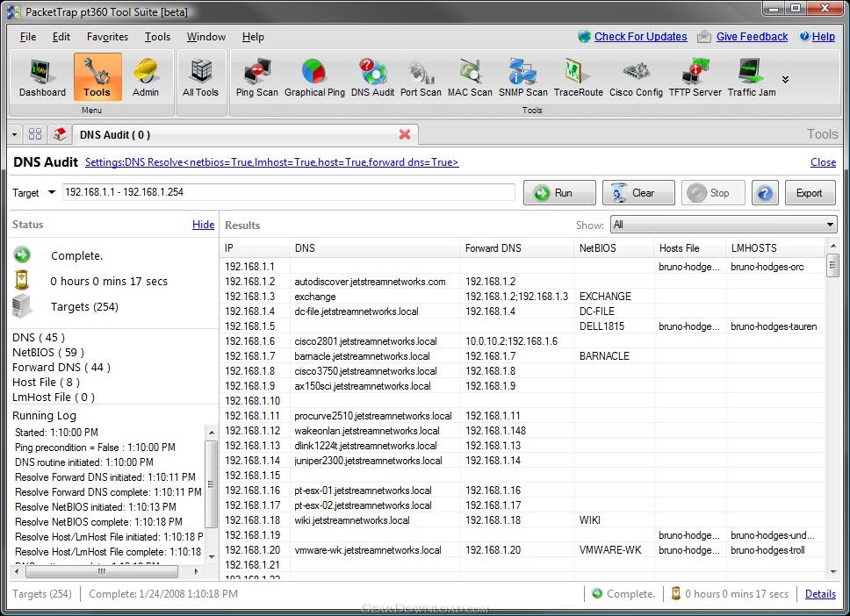Click the server Targets icon in Status panel
850x616 pixels.
click(x=22, y=306)
